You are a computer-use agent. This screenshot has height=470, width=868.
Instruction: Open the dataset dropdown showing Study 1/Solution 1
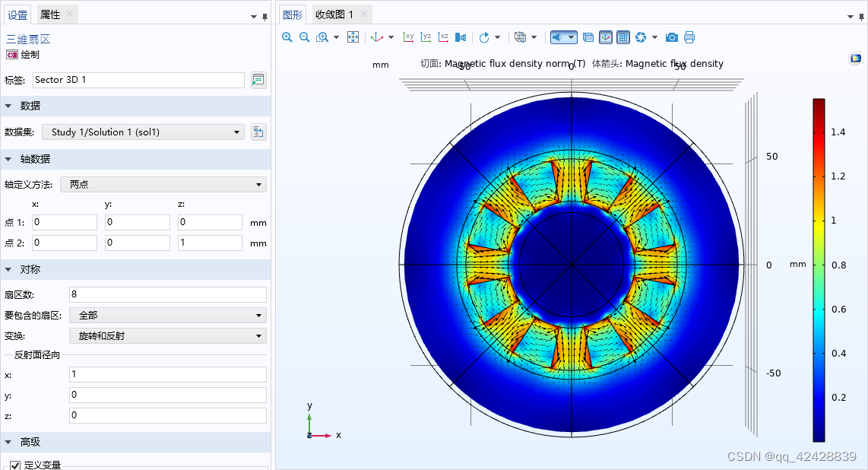click(x=144, y=132)
